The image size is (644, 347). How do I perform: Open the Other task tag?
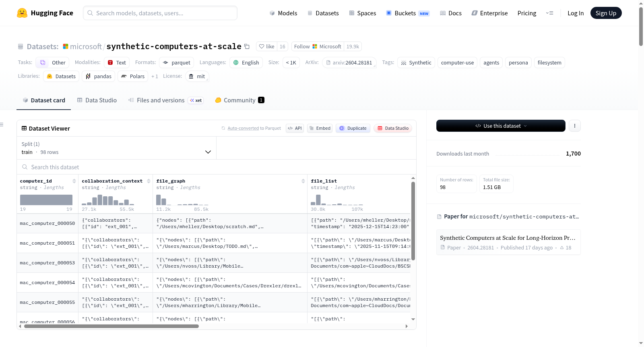(52, 62)
